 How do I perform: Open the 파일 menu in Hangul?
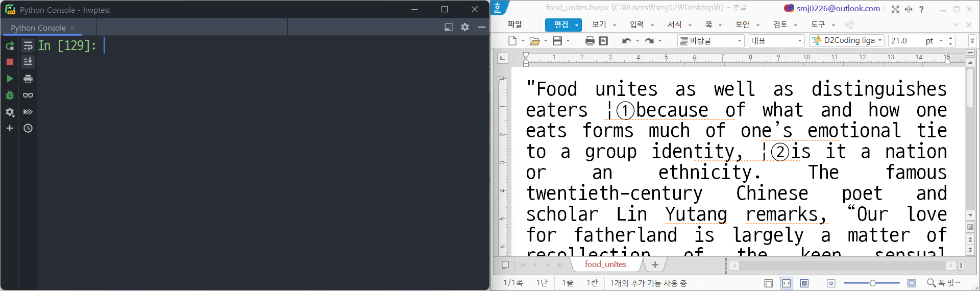(514, 25)
